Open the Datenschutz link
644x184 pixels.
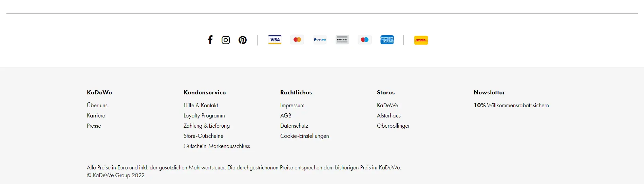(x=294, y=126)
